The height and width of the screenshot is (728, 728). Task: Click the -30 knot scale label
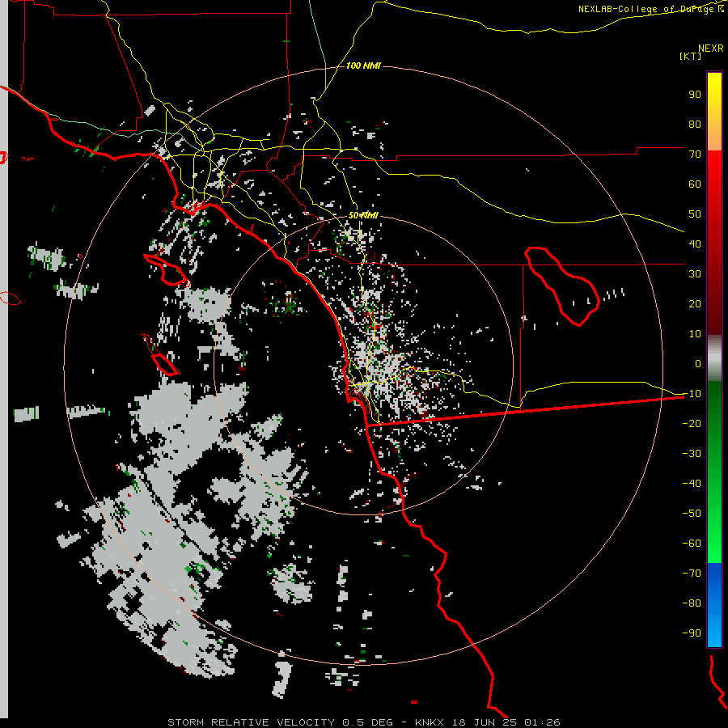pyautogui.click(x=692, y=454)
